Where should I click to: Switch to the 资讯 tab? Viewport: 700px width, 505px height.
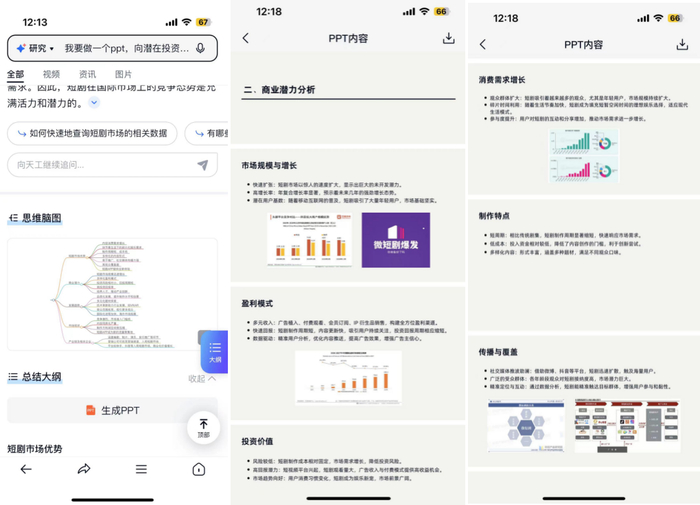point(87,74)
